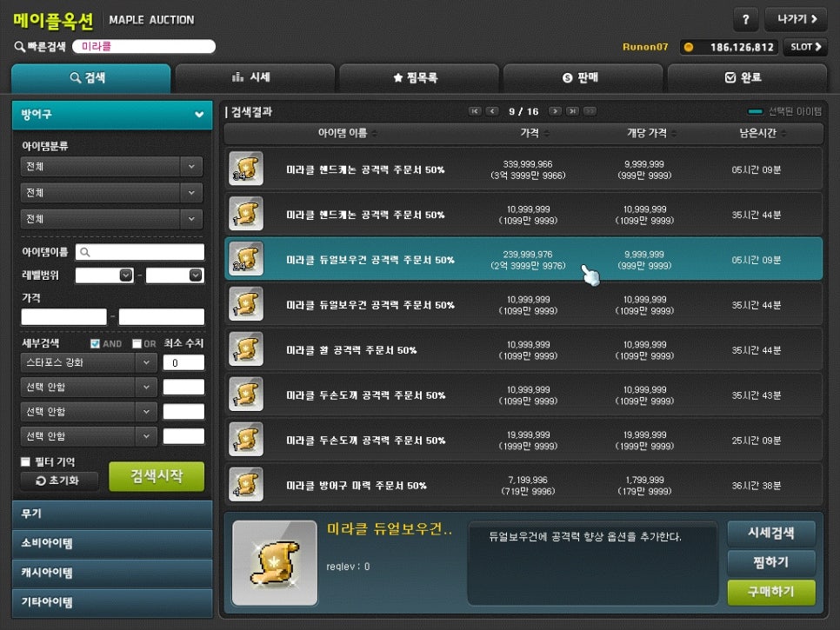Expand the 캐시아이템 category
Screen dimensions: 840x630
[112, 573]
